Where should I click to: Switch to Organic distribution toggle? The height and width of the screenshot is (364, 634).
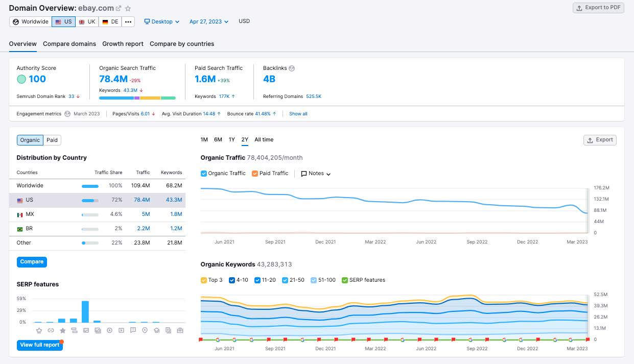point(30,140)
